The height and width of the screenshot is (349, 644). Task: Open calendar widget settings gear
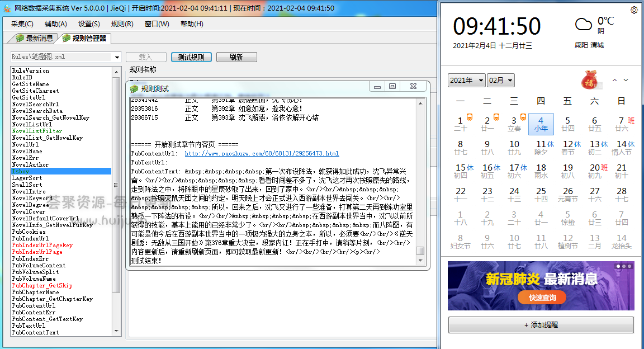click(634, 10)
